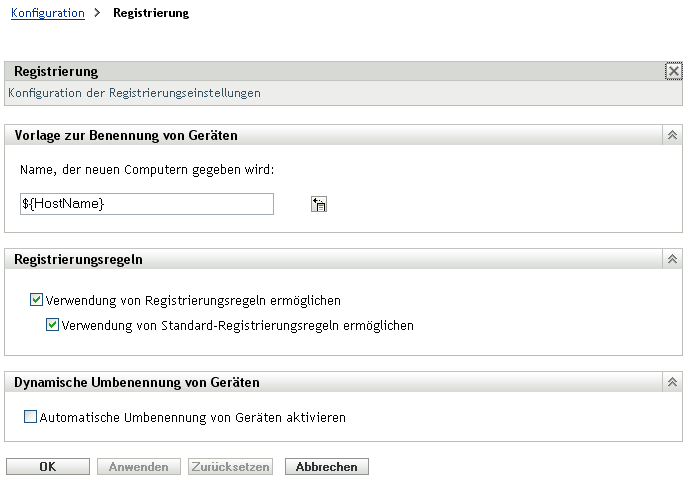Uncheck Verwendung von Registrierungsregeln ermöglichen

coord(37,299)
